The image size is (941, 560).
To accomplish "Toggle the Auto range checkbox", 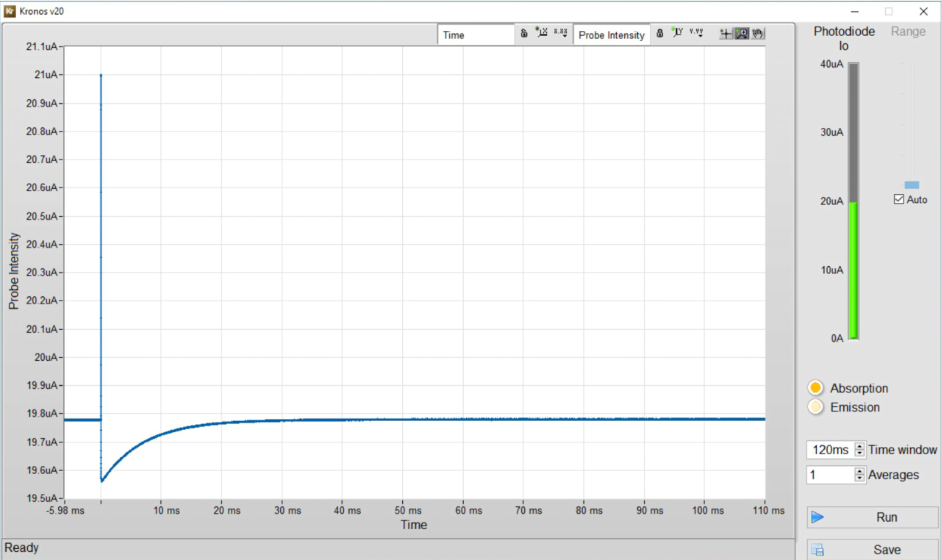I will (898, 199).
